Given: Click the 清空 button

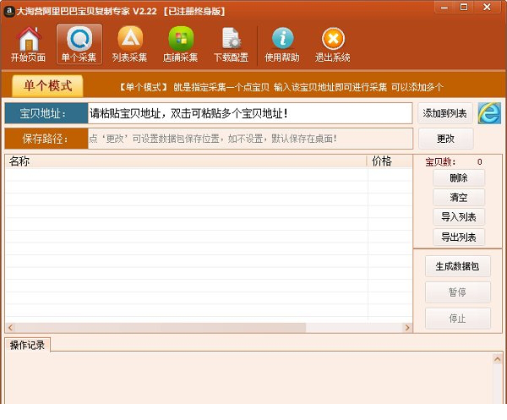Looking at the screenshot, I should tap(459, 197).
